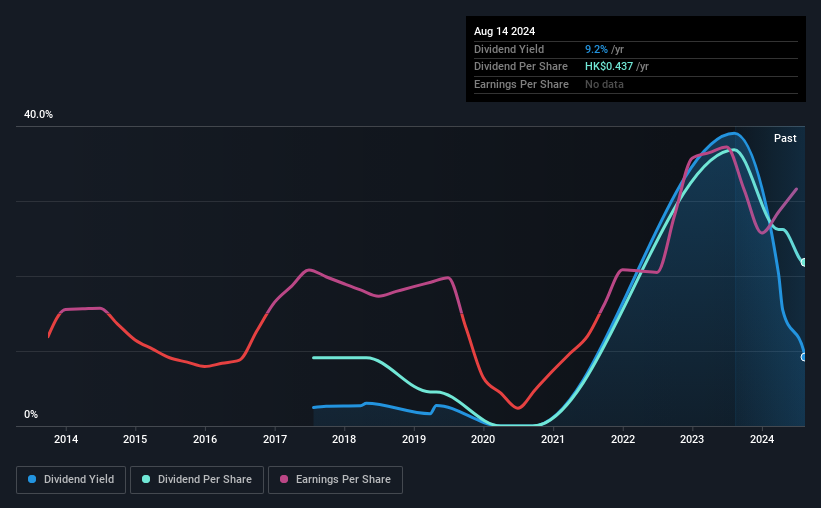Select the 2018 x-axis label
Image resolution: width=821 pixels, height=508 pixels.
[x=344, y=439]
